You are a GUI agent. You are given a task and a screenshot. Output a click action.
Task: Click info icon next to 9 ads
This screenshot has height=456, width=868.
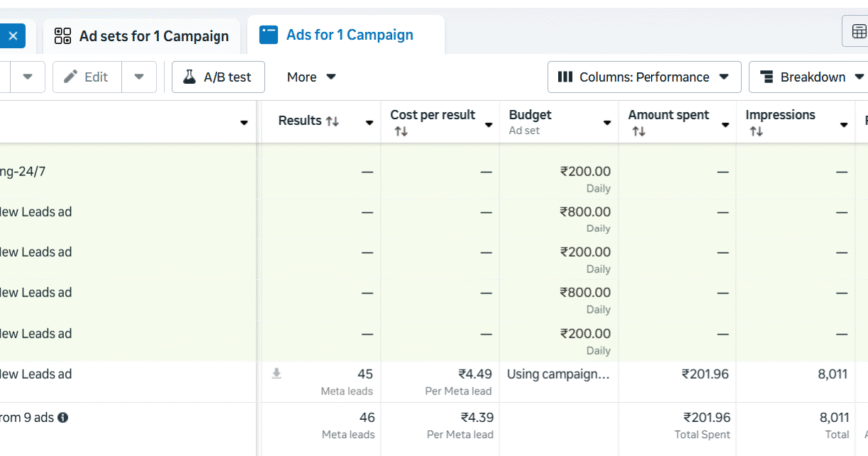click(x=63, y=417)
